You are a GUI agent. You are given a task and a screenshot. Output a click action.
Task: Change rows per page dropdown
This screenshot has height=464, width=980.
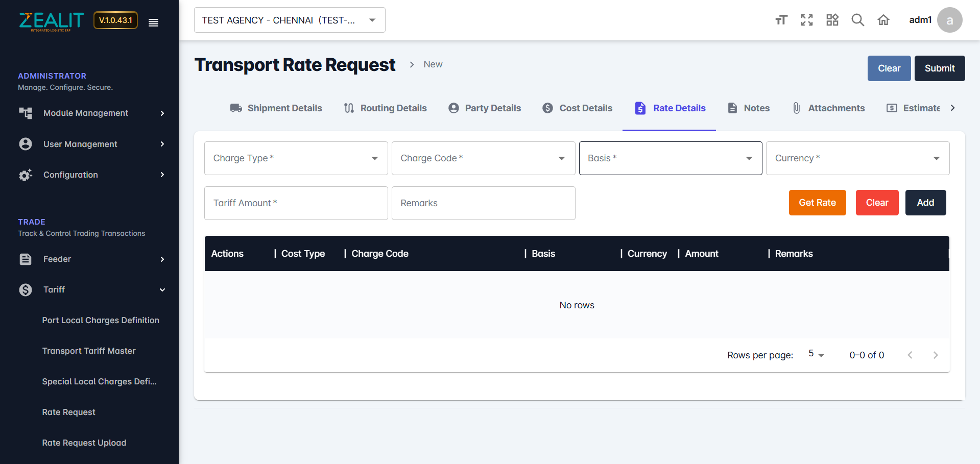pos(816,354)
